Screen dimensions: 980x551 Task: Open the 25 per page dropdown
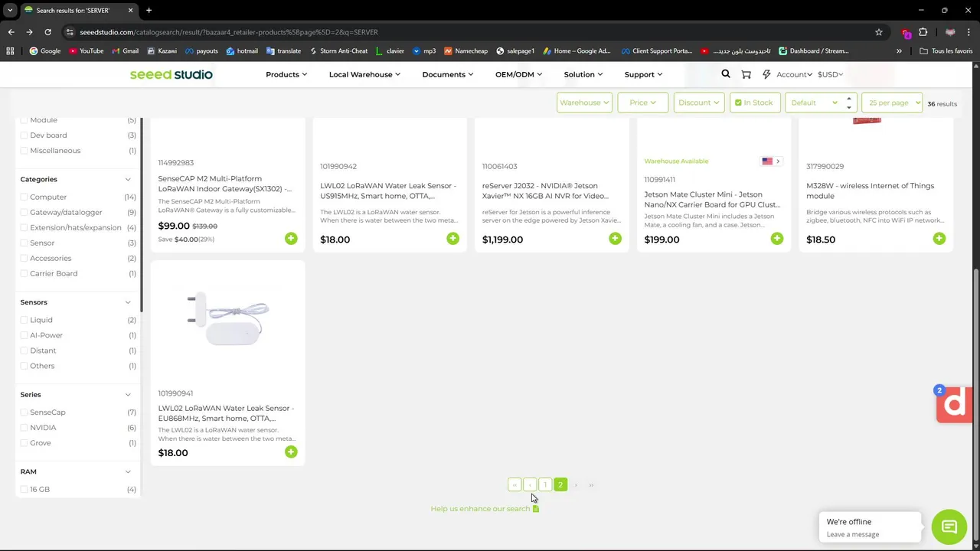click(x=892, y=103)
